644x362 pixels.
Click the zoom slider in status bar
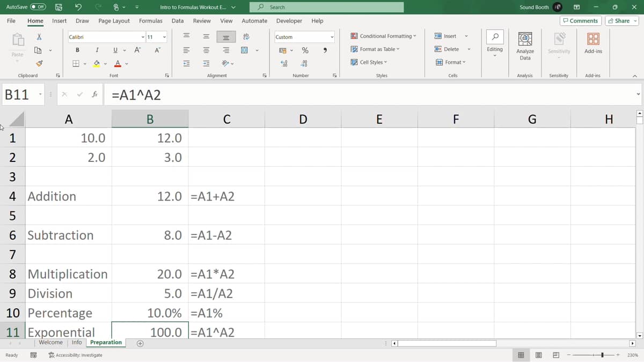coord(594,355)
